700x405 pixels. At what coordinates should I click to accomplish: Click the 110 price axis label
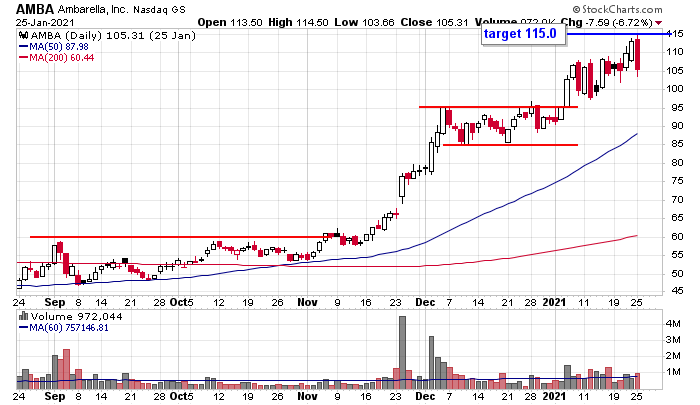(674, 52)
